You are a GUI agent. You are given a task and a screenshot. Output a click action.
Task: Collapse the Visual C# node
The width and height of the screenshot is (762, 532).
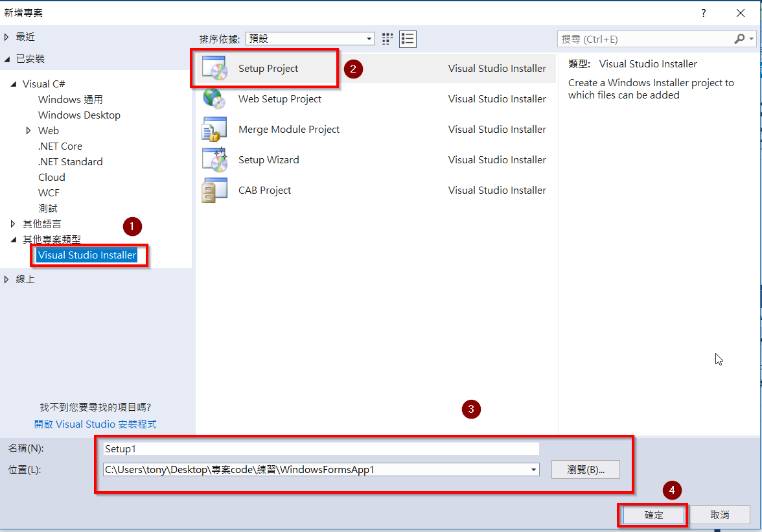[14, 84]
